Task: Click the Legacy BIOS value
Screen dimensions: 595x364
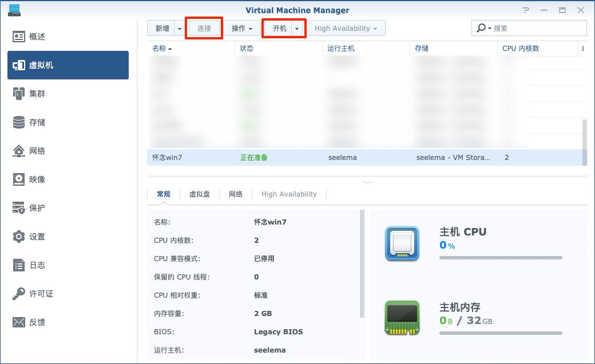Action: (x=279, y=332)
